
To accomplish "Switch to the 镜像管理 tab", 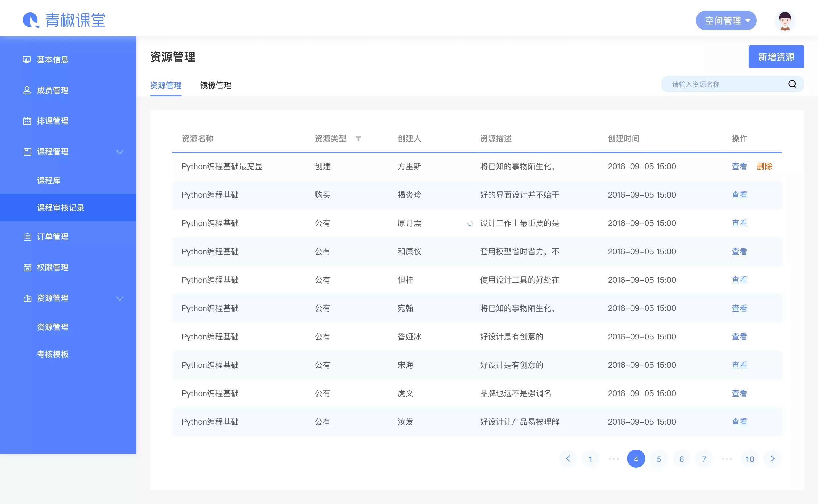I will pyautogui.click(x=216, y=85).
